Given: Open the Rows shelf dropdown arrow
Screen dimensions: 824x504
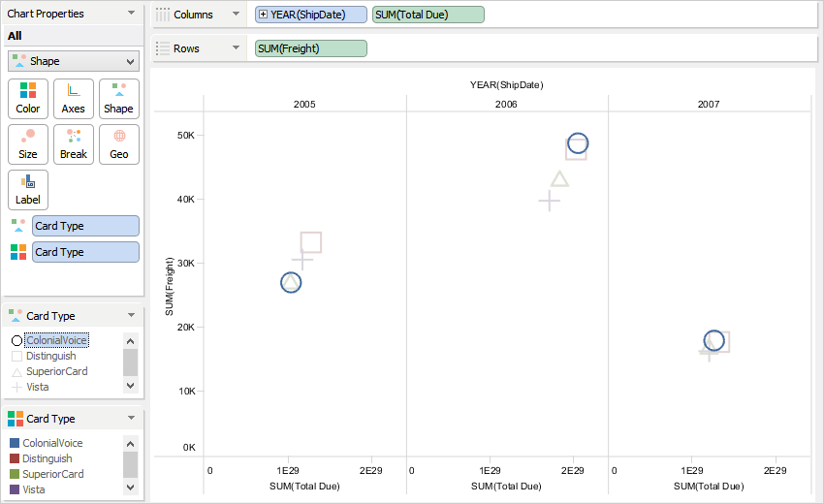Looking at the screenshot, I should [235, 48].
